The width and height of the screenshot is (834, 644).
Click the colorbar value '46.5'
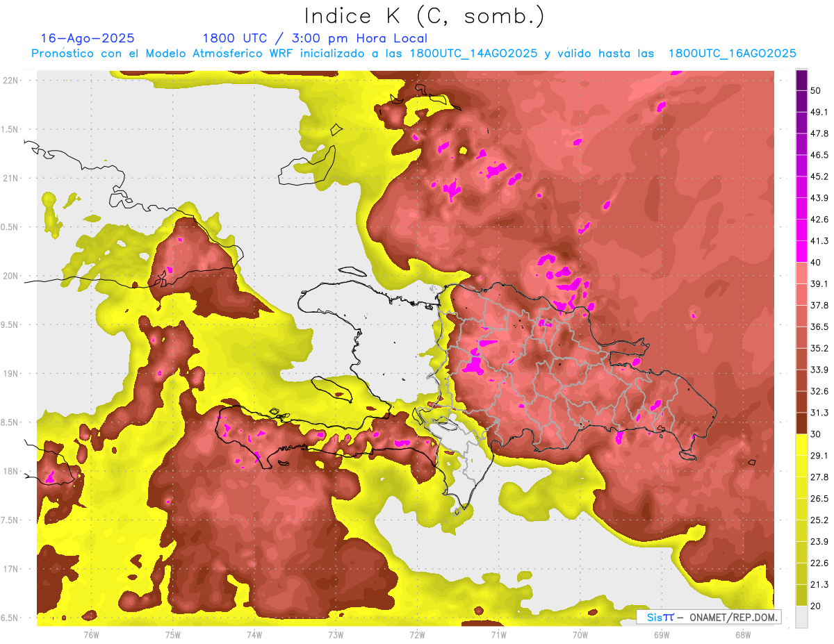click(x=819, y=155)
